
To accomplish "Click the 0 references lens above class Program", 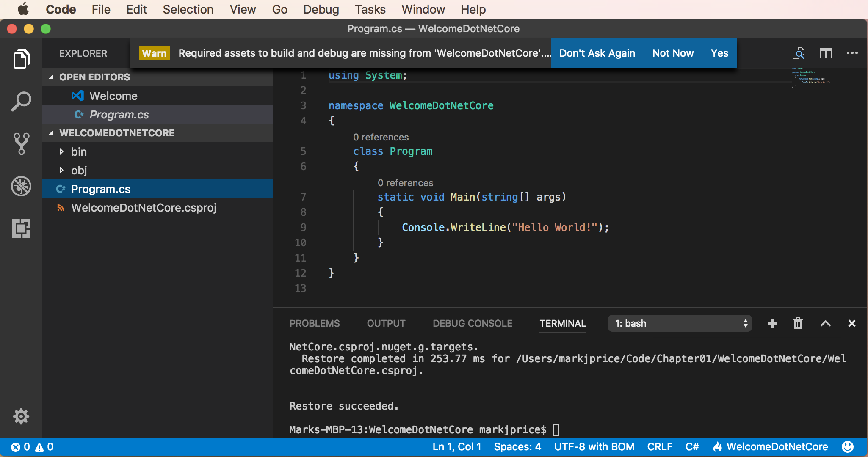I will (x=381, y=137).
